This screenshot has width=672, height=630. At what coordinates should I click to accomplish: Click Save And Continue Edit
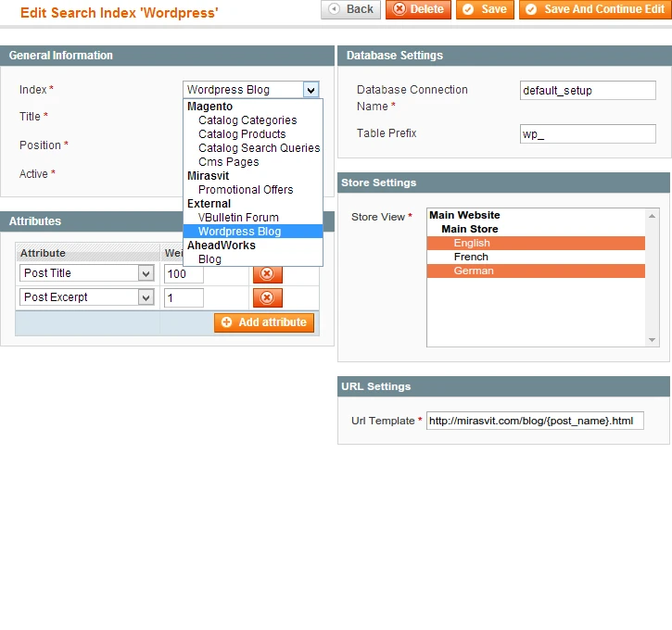point(594,9)
